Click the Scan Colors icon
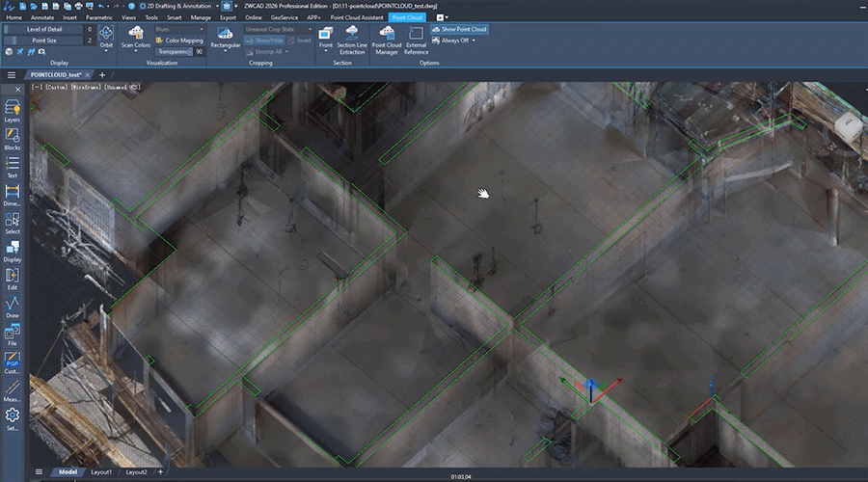Image resolution: width=868 pixels, height=482 pixels. coord(136,33)
